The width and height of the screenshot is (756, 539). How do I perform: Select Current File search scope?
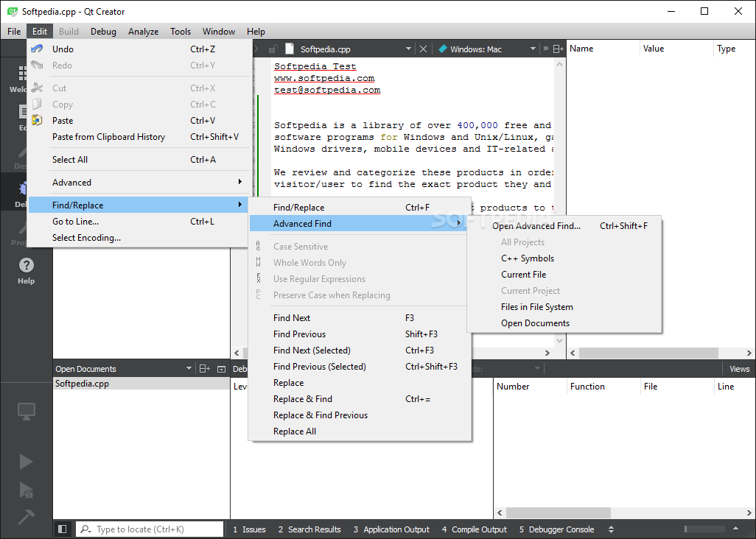coord(564,275)
